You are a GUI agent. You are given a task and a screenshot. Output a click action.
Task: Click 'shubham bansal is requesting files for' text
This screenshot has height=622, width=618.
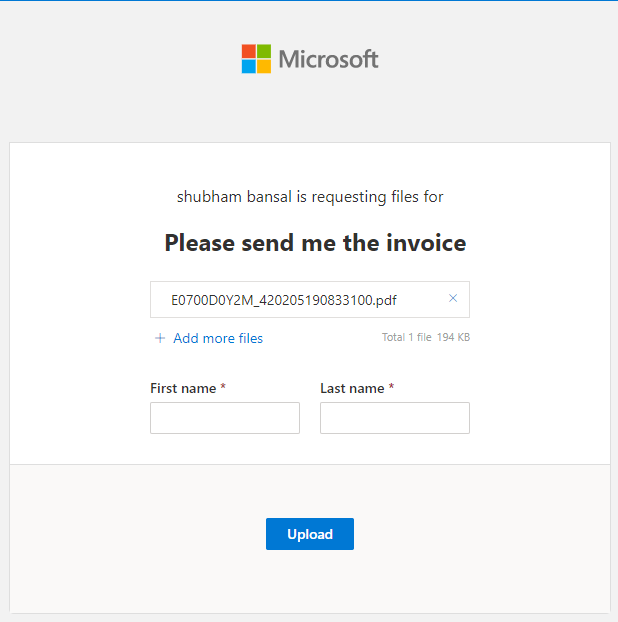pyautogui.click(x=310, y=197)
